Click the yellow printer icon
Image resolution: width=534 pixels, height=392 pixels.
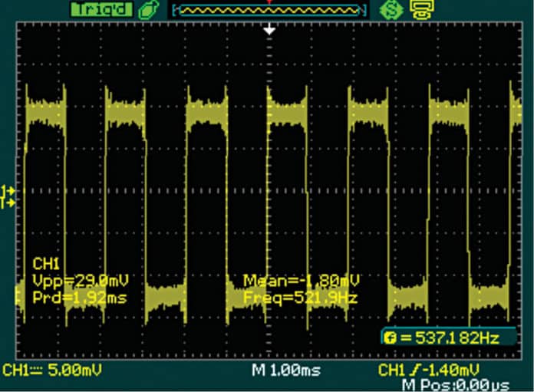422,9
